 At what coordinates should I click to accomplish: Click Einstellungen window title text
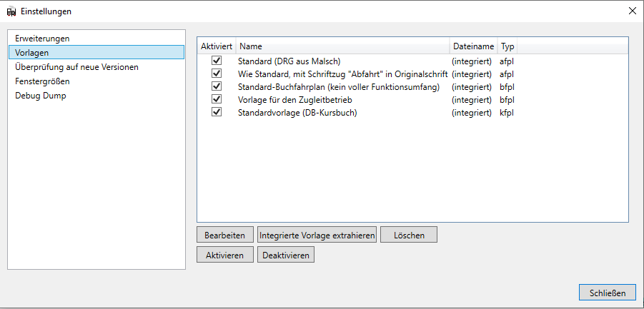[x=46, y=11]
